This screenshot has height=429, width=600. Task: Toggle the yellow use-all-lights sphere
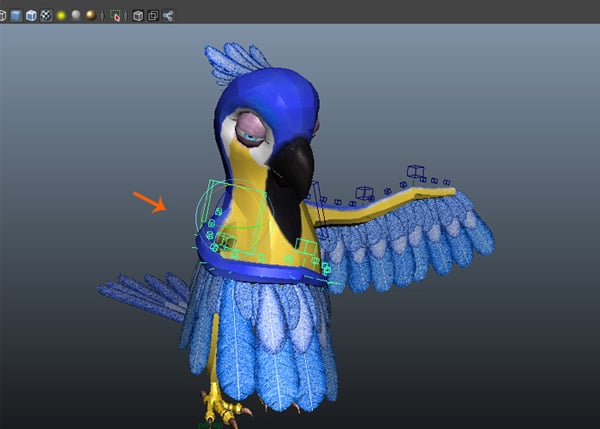point(61,15)
